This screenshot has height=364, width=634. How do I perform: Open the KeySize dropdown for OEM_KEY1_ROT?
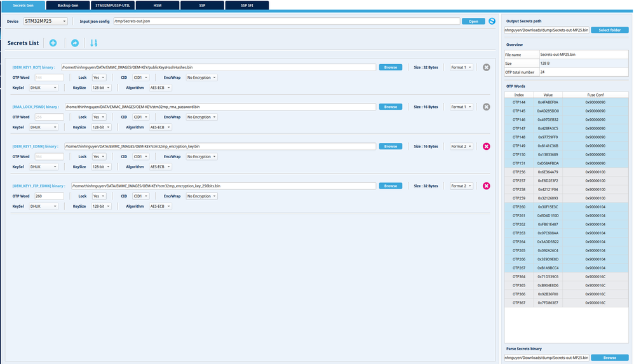pos(101,88)
